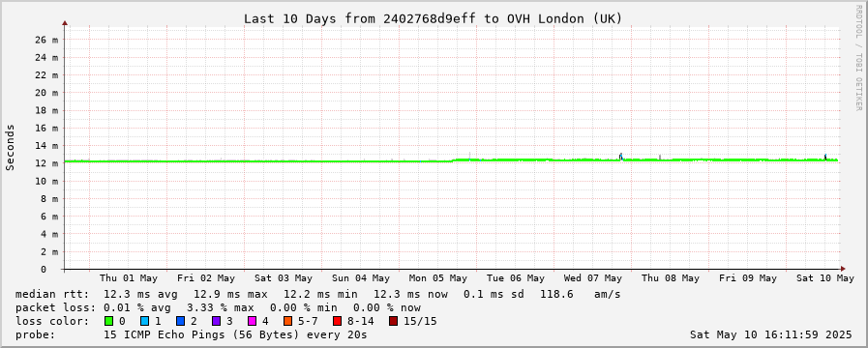Screen dimensions: 868x348
Task: Click the light blue loss color 1 swatch
Action: (x=144, y=321)
